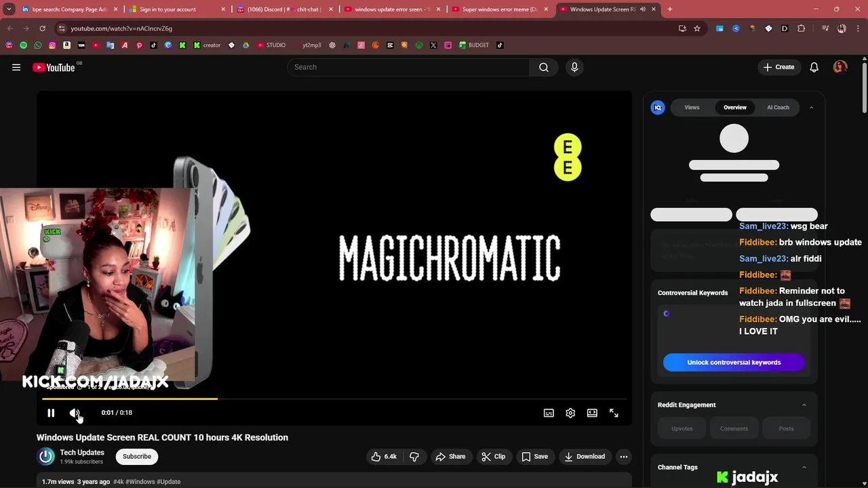Reload the page

click(x=42, y=28)
